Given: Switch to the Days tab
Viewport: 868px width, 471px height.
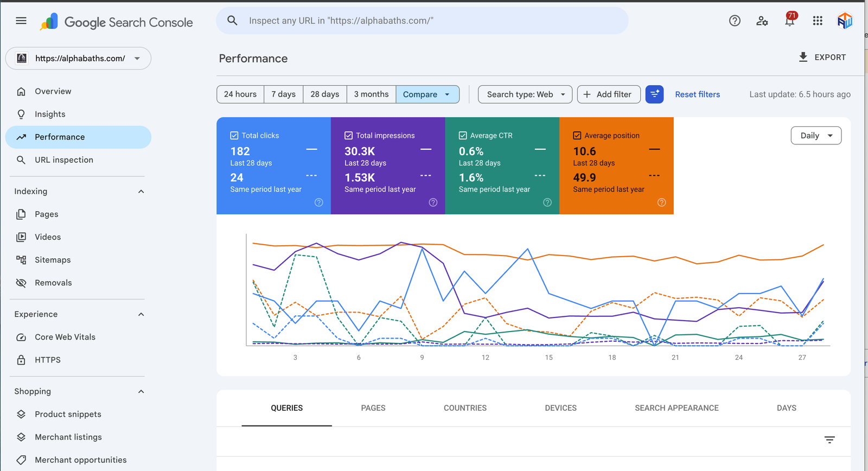Looking at the screenshot, I should tap(787, 408).
